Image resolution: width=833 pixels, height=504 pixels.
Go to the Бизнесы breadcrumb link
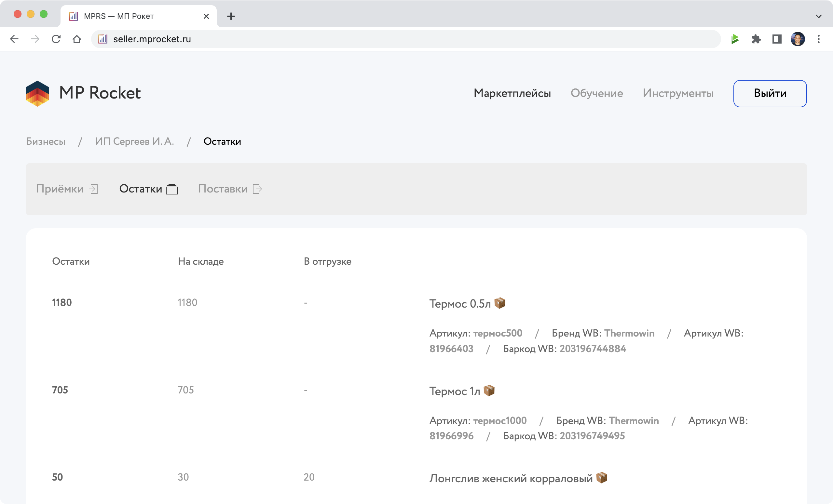(x=46, y=141)
